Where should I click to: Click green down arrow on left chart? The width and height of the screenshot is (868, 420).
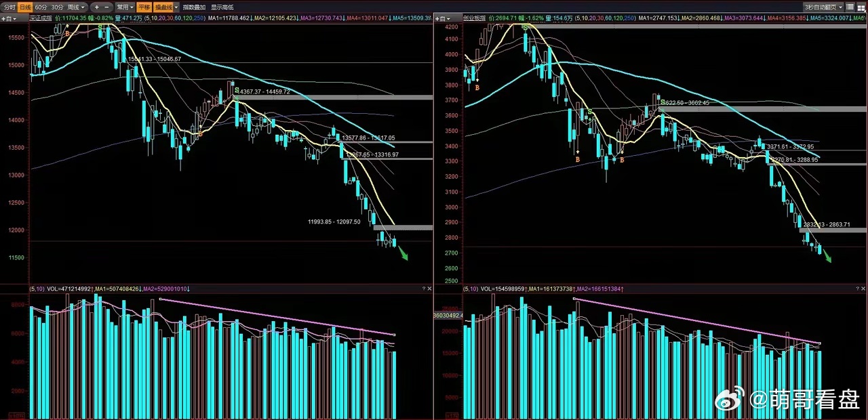(403, 254)
